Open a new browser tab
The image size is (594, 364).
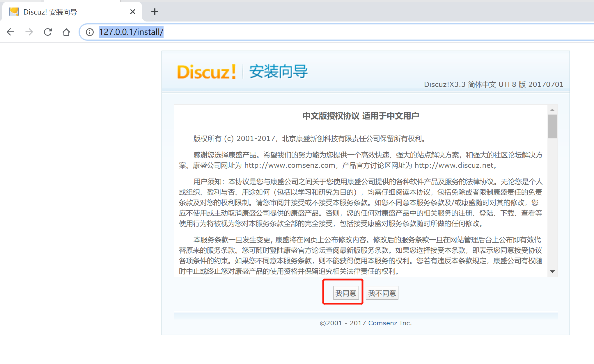point(155,12)
